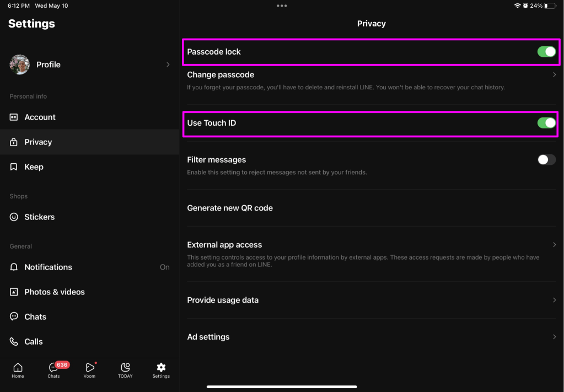Tap the Keep bookmark icon
This screenshot has height=392, width=564.
pyautogui.click(x=14, y=167)
